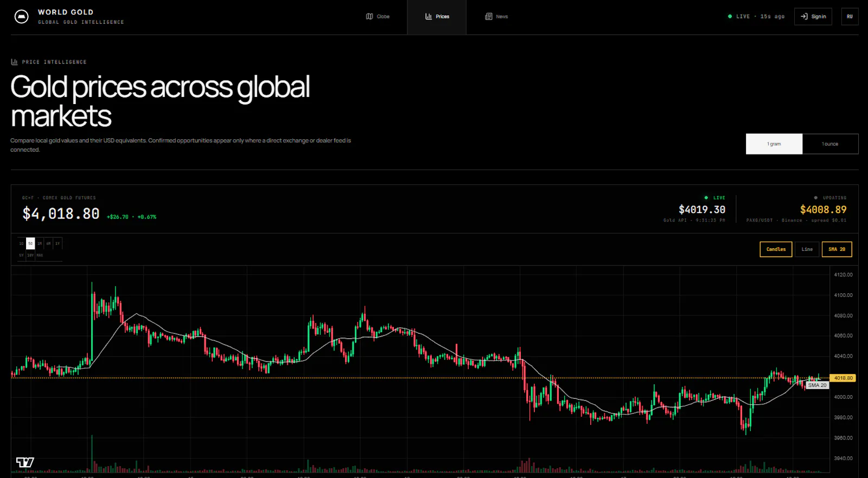The image size is (868, 478).
Task: Click the 3980.00 axis value
Action: [843, 418]
